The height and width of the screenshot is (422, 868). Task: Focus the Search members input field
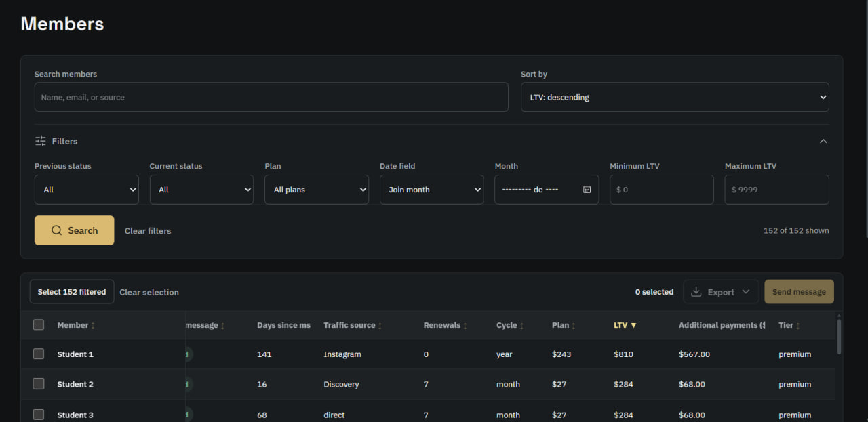pos(271,97)
